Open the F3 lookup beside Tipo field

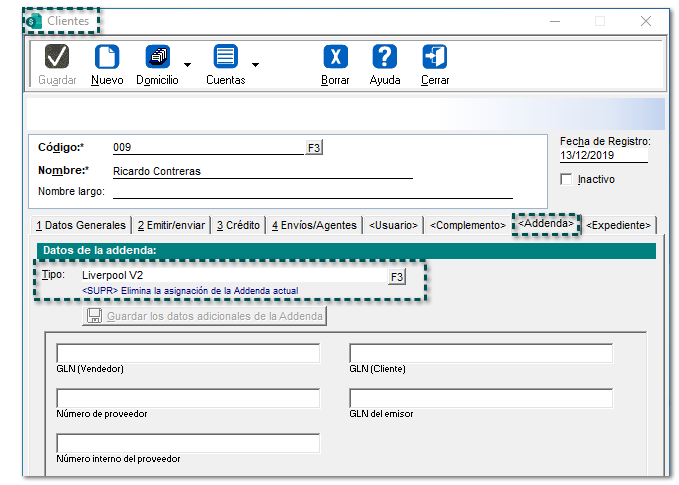coord(396,277)
